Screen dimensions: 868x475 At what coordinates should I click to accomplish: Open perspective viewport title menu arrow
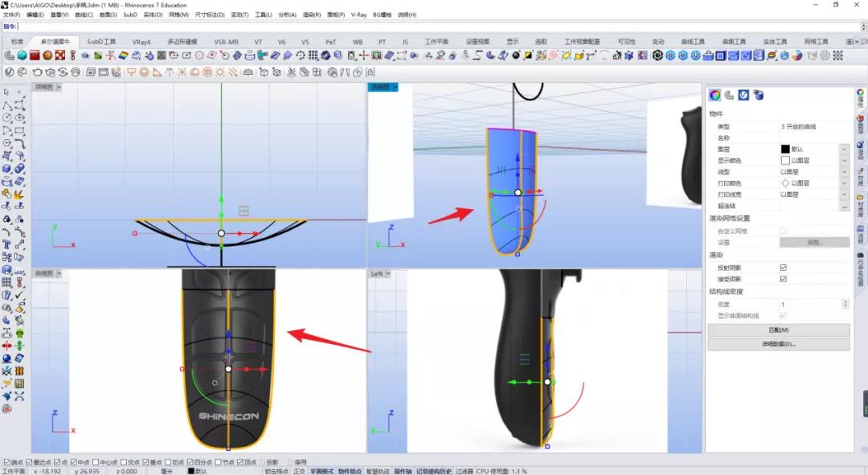395,87
